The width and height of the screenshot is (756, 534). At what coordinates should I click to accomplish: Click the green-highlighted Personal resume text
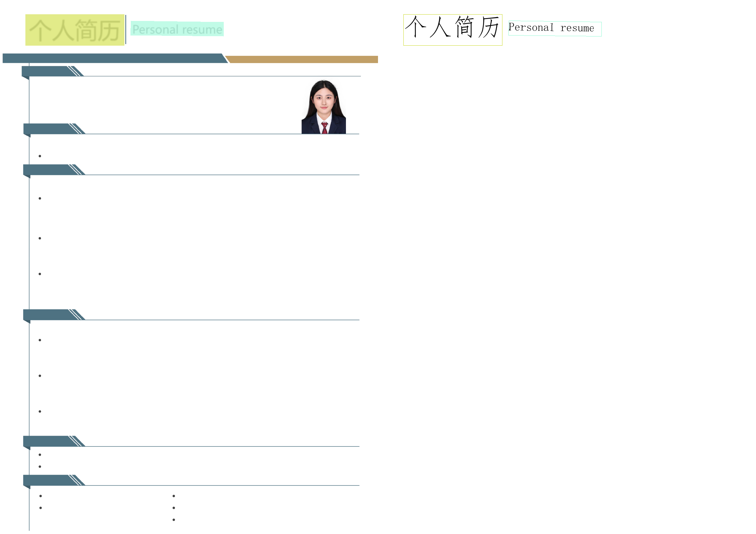[177, 29]
